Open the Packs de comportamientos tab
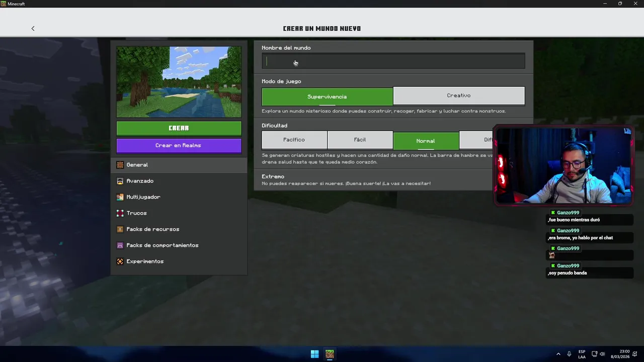The width and height of the screenshot is (644, 362). click(179, 245)
